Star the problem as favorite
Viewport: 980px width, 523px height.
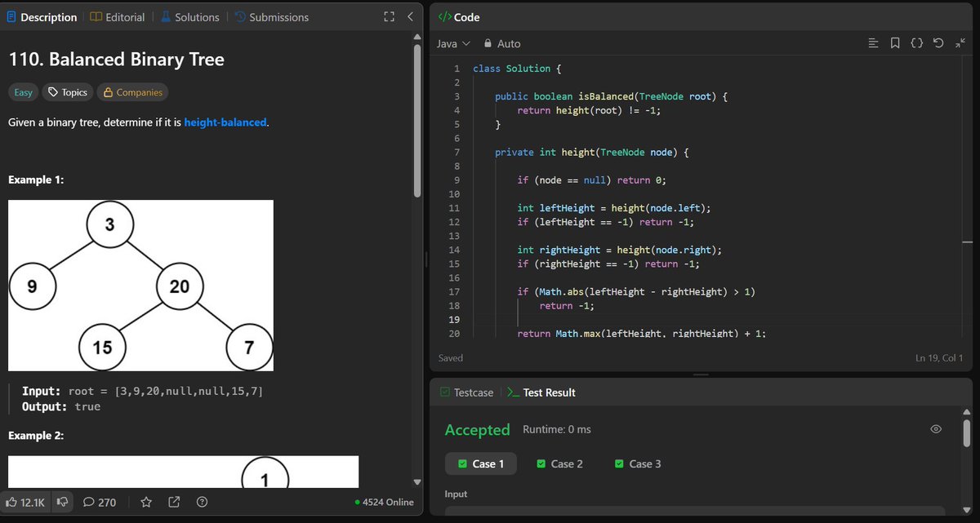click(146, 502)
